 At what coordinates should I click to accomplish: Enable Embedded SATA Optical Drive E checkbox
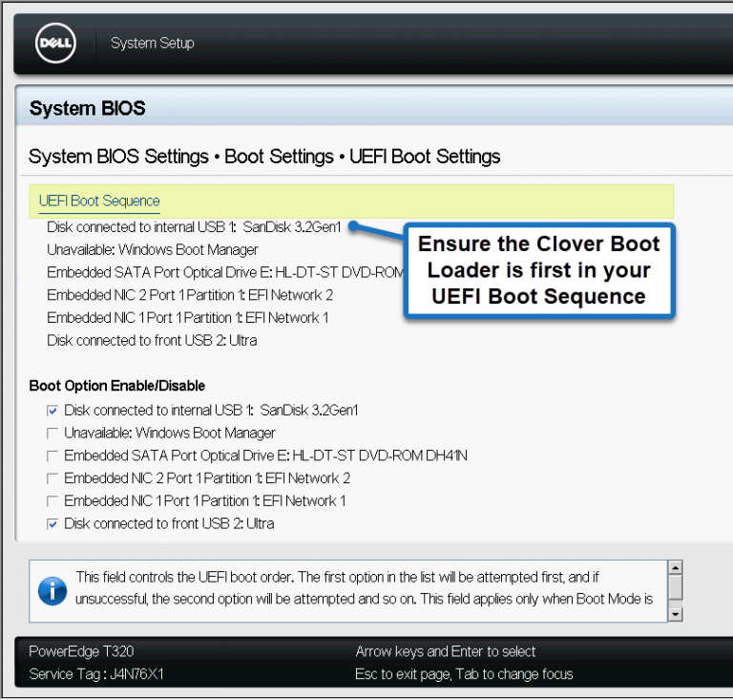point(52,456)
